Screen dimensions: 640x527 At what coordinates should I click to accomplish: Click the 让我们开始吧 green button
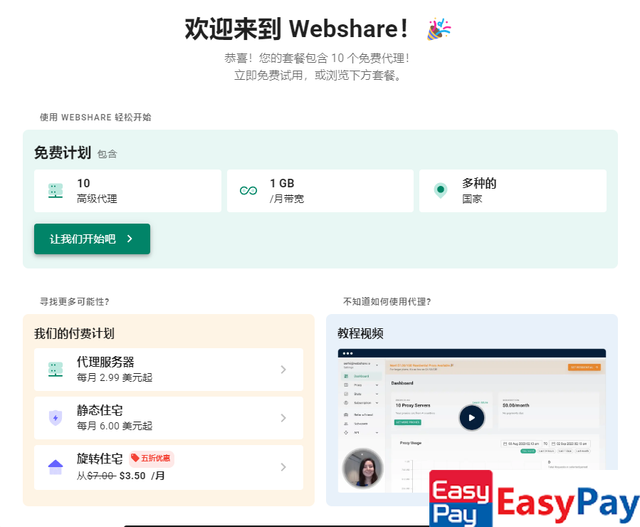click(92, 239)
